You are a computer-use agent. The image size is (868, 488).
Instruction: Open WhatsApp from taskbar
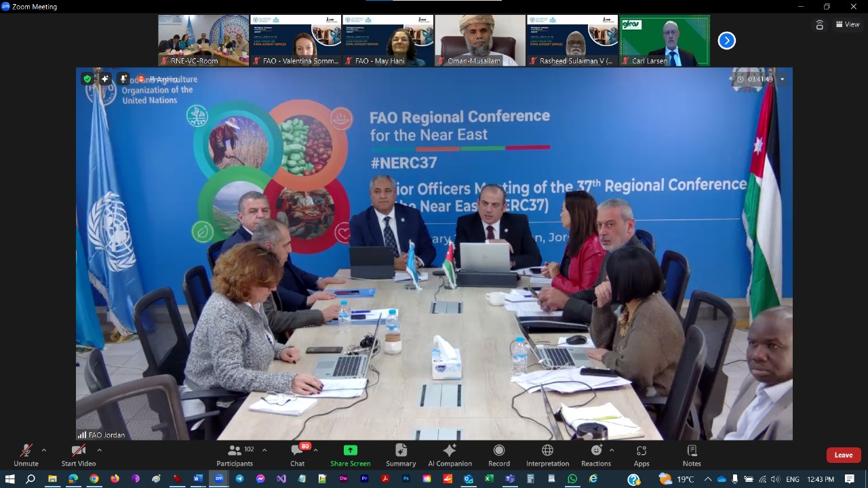tap(572, 479)
